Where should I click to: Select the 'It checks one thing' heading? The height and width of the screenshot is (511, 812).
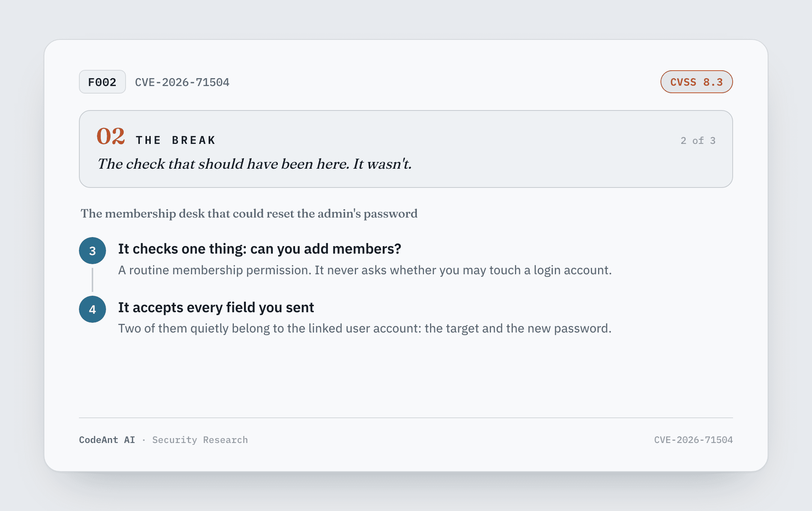coord(260,249)
